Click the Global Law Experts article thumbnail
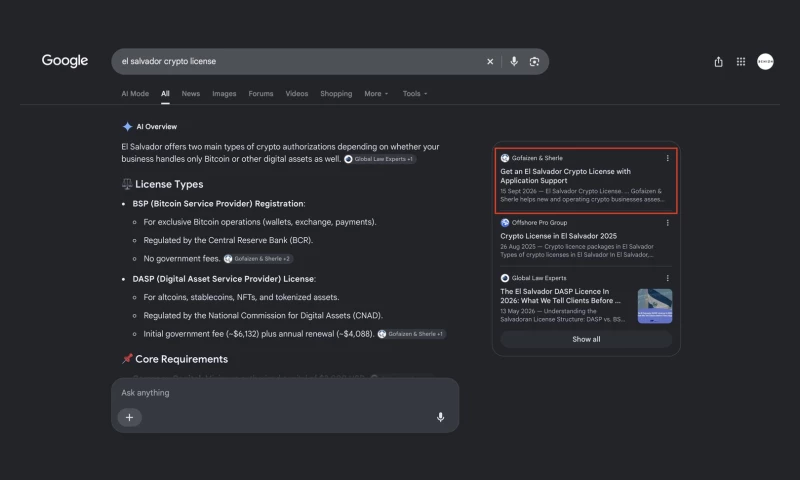Viewport: 800px width, 480px height. [x=655, y=306]
